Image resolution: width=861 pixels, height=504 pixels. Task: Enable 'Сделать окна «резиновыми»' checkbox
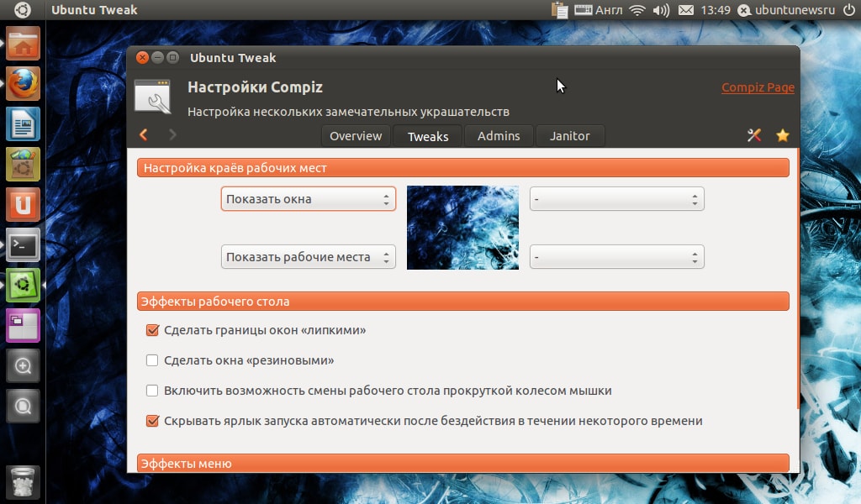click(x=152, y=360)
